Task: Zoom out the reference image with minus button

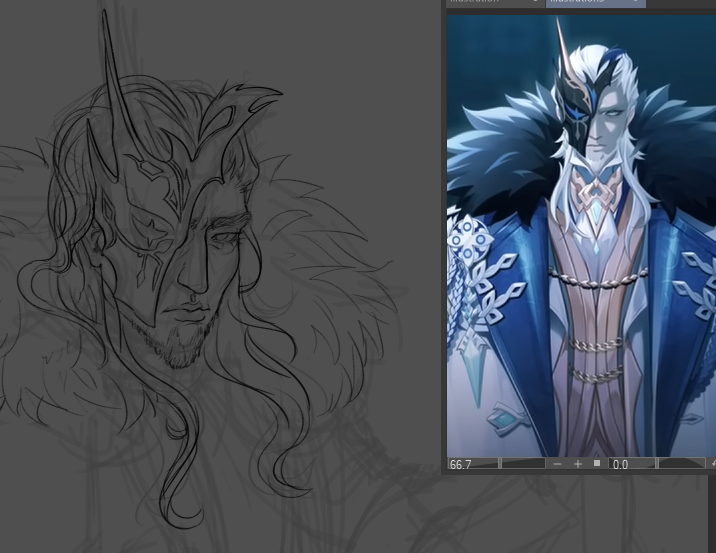Action: [x=557, y=464]
